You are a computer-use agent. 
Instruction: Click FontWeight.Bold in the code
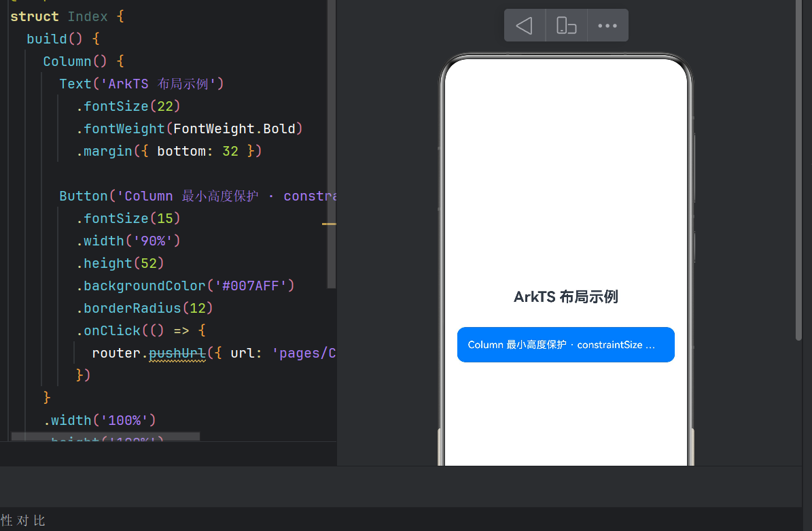(x=234, y=129)
